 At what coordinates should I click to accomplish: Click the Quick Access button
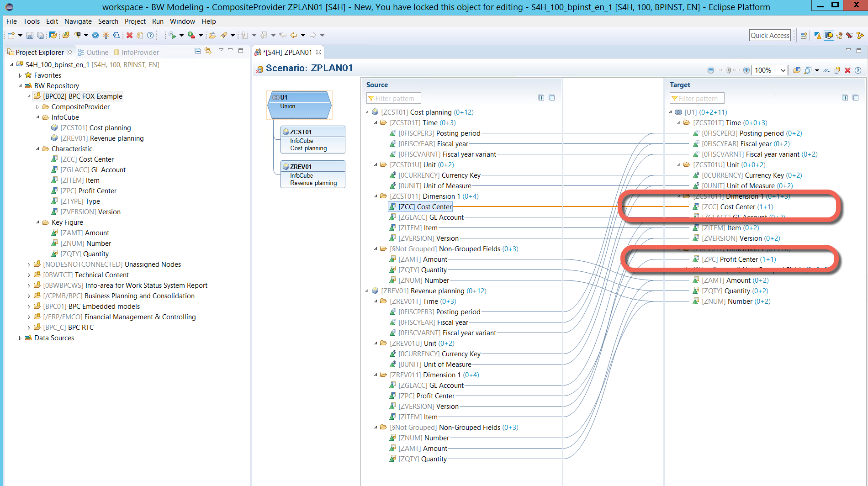tap(770, 35)
